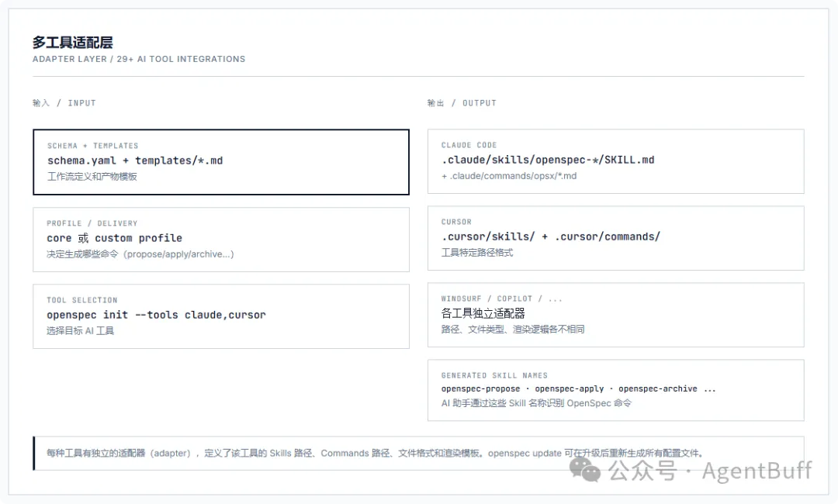838x504 pixels.
Task: Click the 输出 / OUTPUT column label
Action: point(462,103)
